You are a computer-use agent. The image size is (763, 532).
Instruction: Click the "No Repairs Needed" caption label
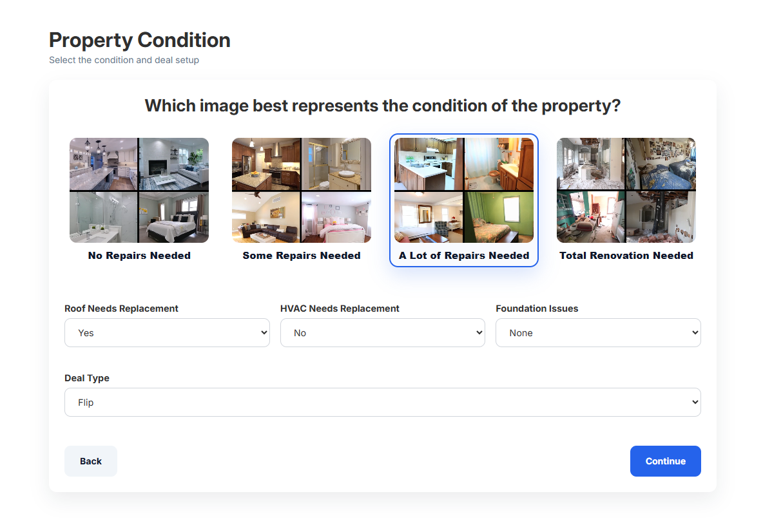pyautogui.click(x=139, y=255)
